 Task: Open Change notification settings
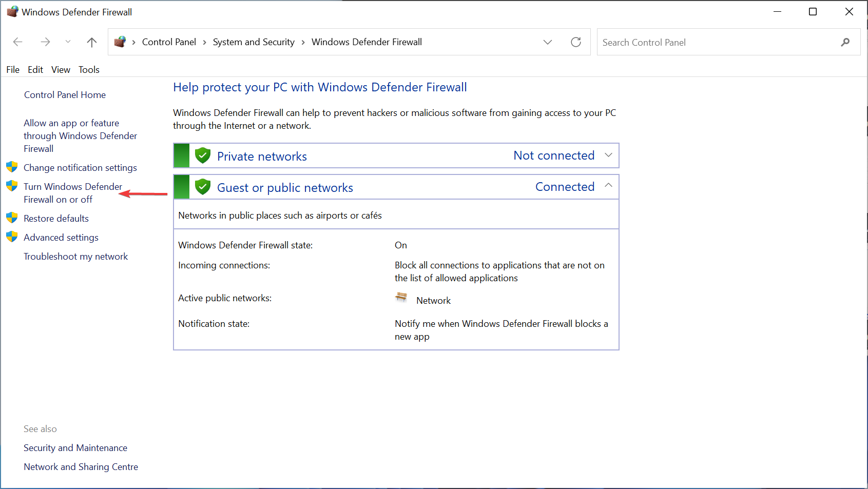pos(80,168)
